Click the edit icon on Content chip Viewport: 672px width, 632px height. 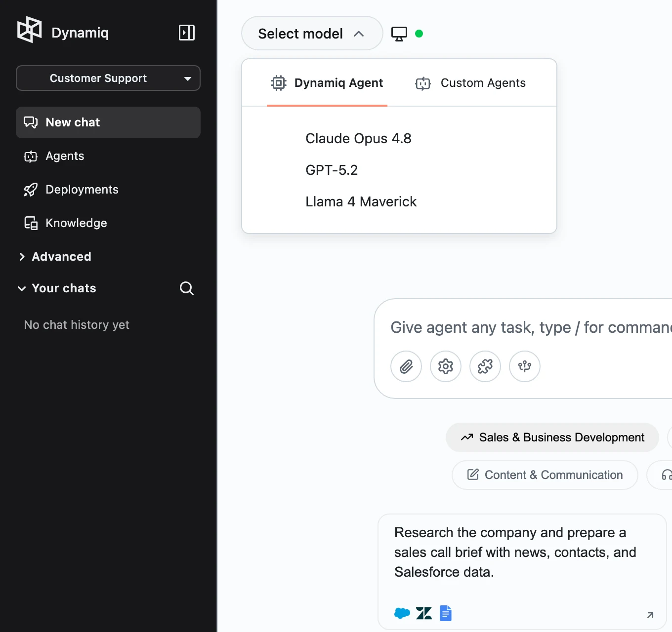click(x=473, y=474)
